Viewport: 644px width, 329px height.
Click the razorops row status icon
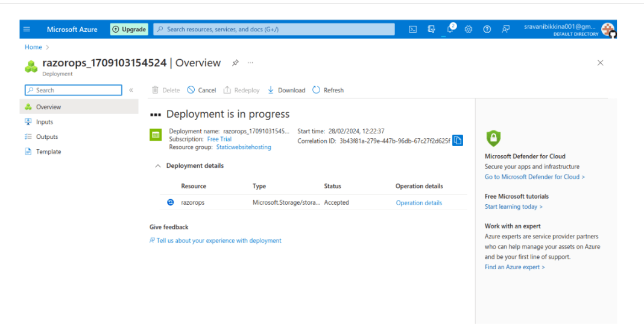[171, 202]
